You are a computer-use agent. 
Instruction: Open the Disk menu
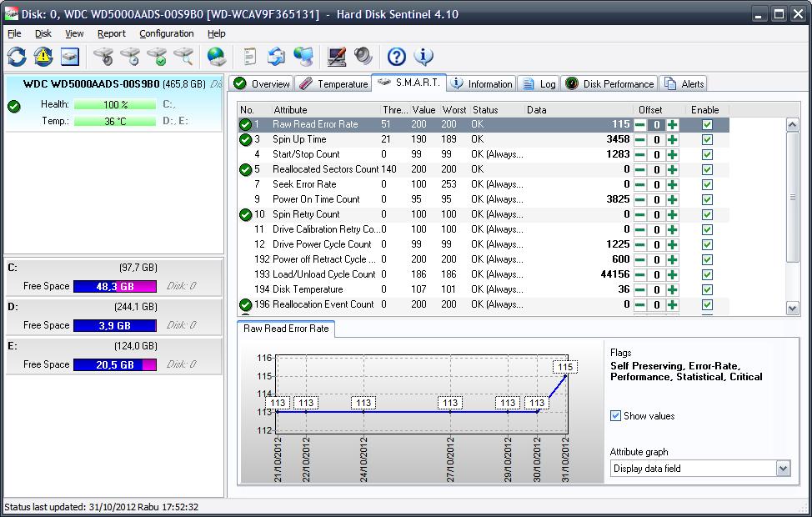(x=43, y=33)
